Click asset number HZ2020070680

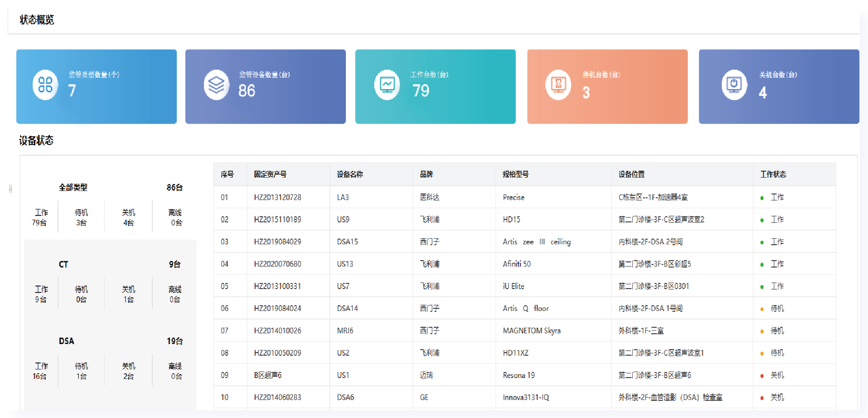[277, 264]
